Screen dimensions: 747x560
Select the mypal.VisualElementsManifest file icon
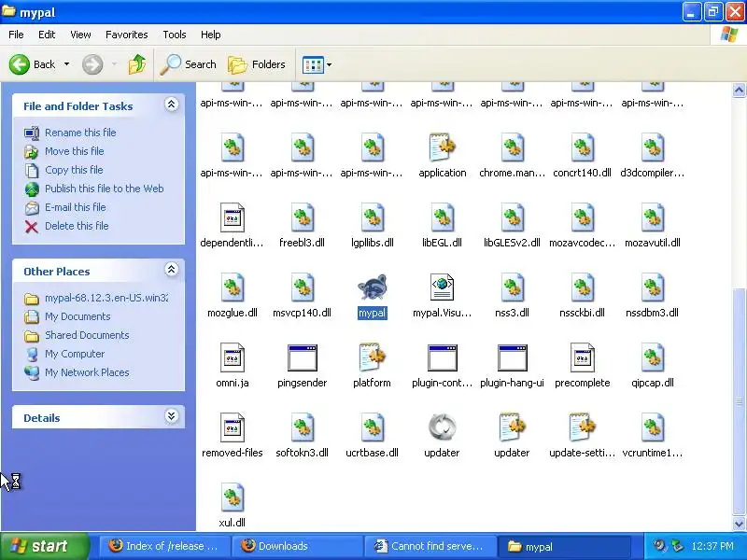click(442, 287)
